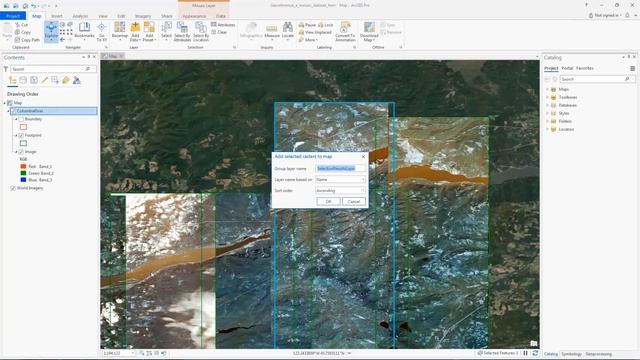Screen dimensions: 640x360
Task: Switch to the Insert ribbon tab
Action: click(57, 16)
